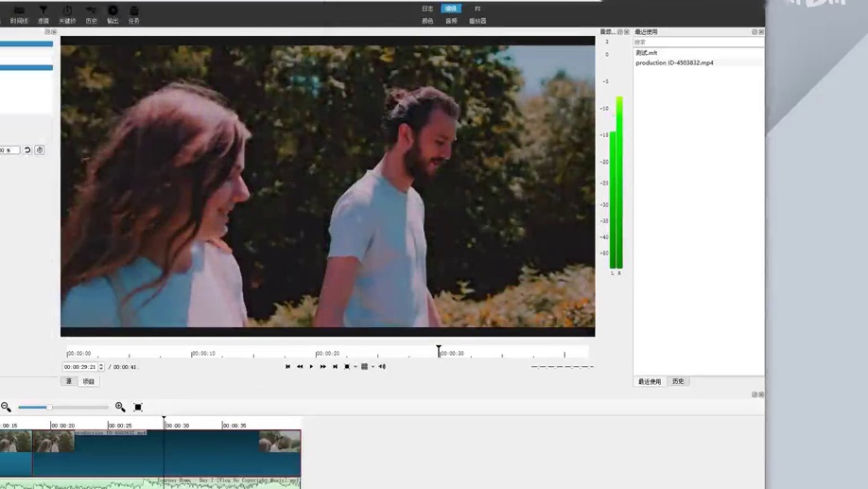Expand the grid overlay dropdown arrow in player
The image size is (868, 489).
[x=373, y=367]
